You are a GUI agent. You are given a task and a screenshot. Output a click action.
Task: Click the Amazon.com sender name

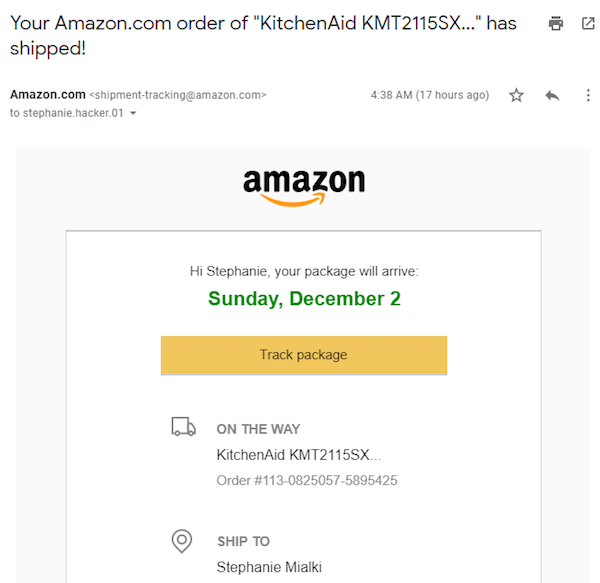[x=47, y=95]
